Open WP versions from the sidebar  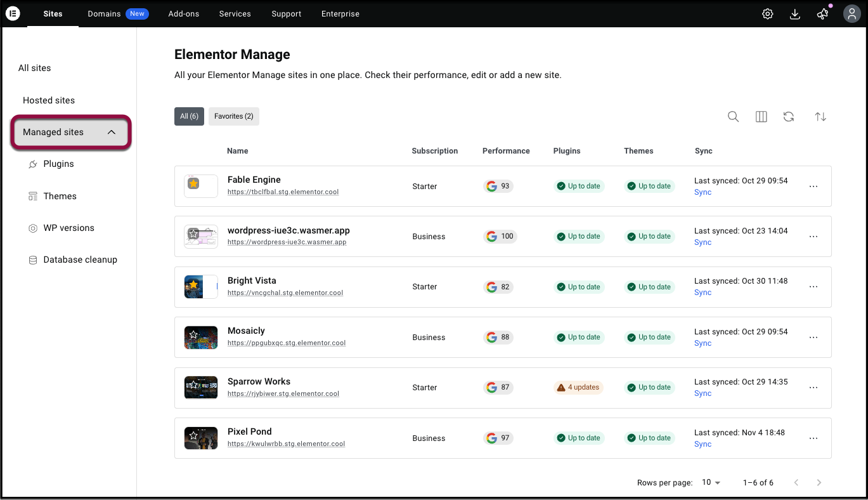68,227
